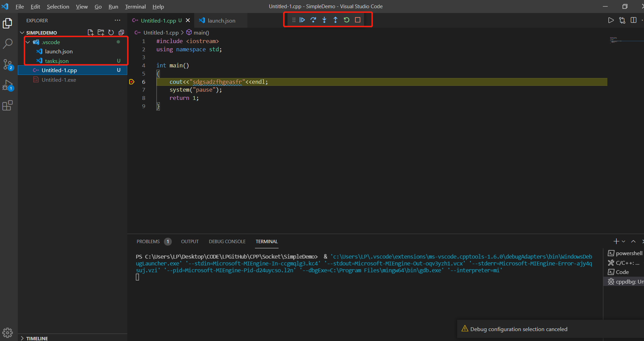
Task: Create a new terminal with plus button
Action: coord(616,241)
